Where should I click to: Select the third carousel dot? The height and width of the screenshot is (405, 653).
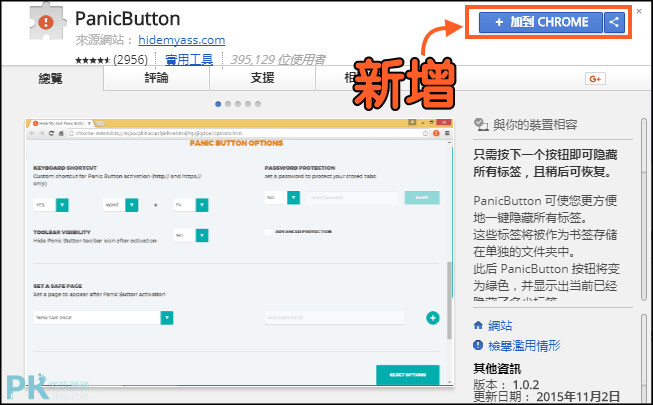pyautogui.click(x=238, y=104)
